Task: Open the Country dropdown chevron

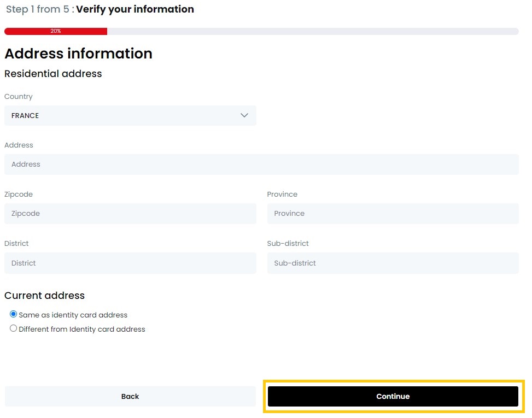Action: [x=244, y=115]
